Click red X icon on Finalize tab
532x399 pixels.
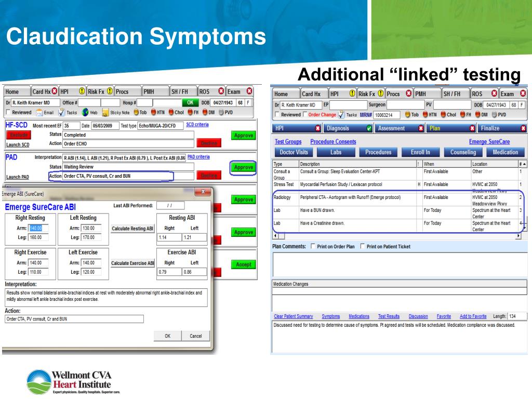[x=524, y=128]
